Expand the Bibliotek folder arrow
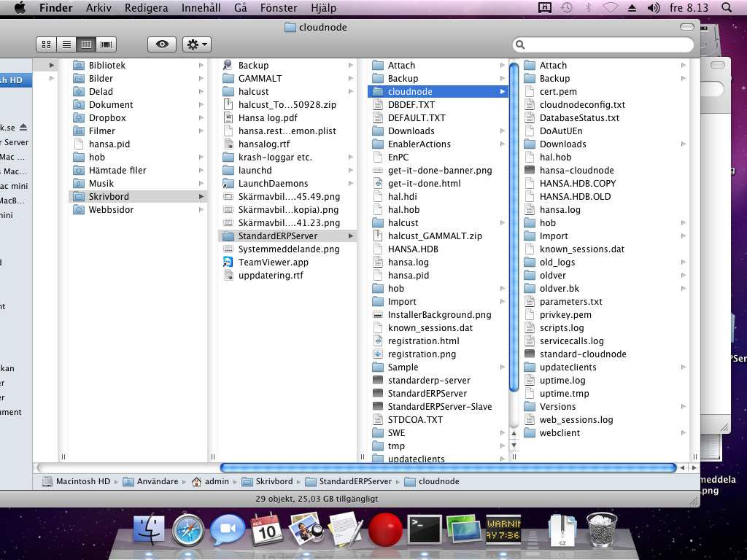The width and height of the screenshot is (747, 560). point(201,65)
